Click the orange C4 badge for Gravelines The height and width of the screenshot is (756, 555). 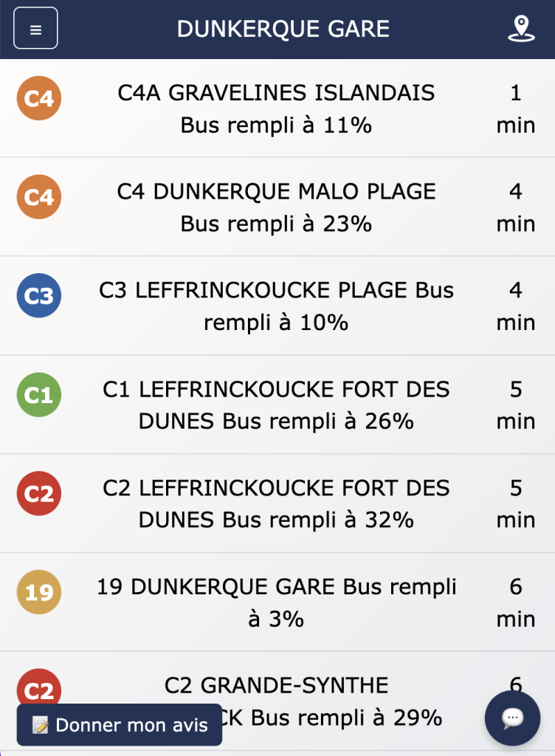point(39,98)
